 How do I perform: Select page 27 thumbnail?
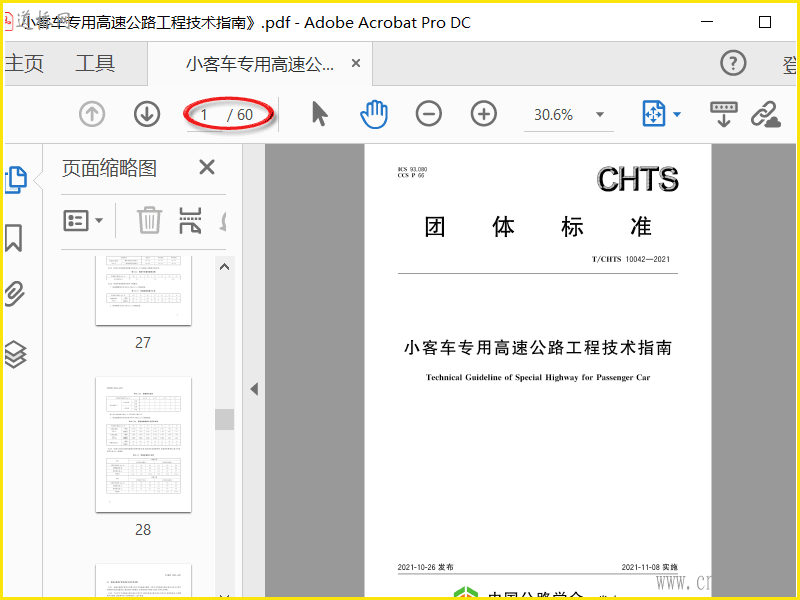(x=143, y=290)
